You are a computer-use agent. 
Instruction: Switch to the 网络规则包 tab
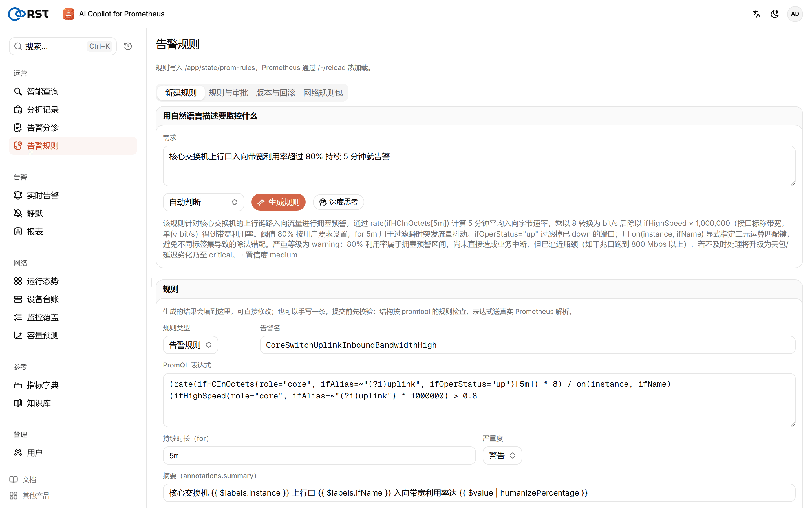click(323, 93)
